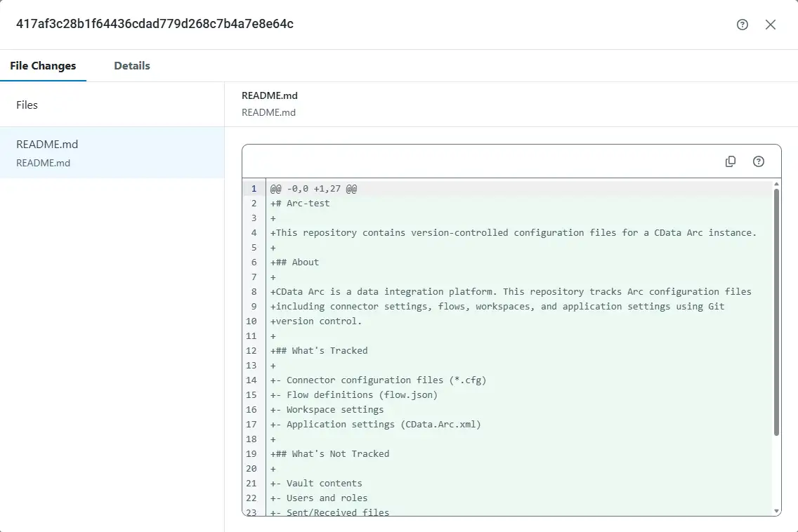The image size is (798, 532).
Task: Close the commit details dialog
Action: click(770, 25)
